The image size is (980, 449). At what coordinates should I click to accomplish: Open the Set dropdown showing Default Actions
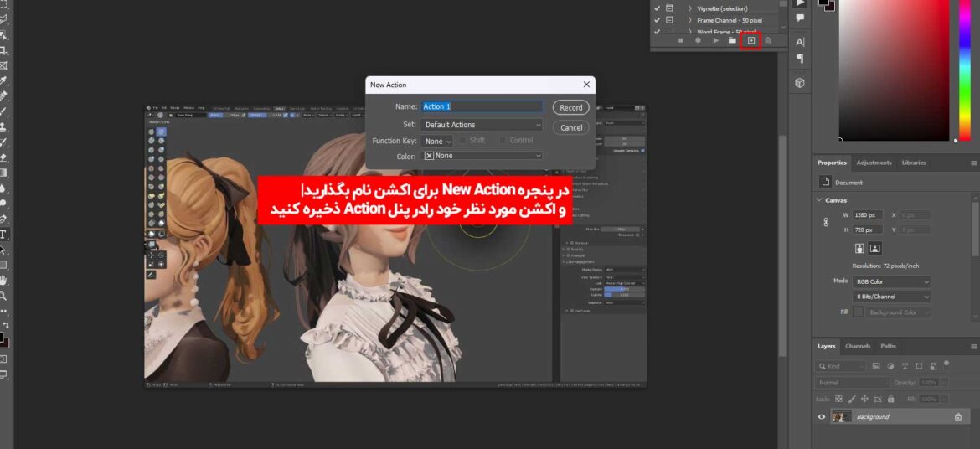tap(482, 125)
